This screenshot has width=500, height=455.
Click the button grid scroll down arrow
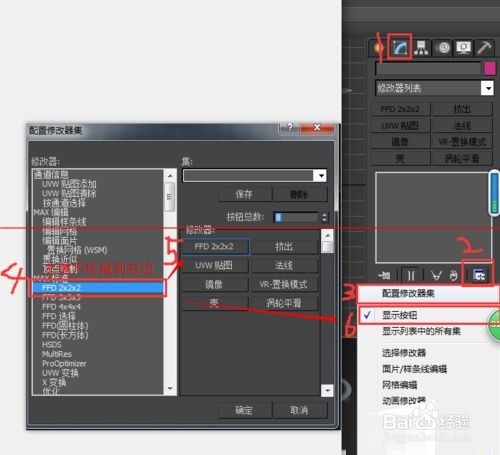pos(327,390)
